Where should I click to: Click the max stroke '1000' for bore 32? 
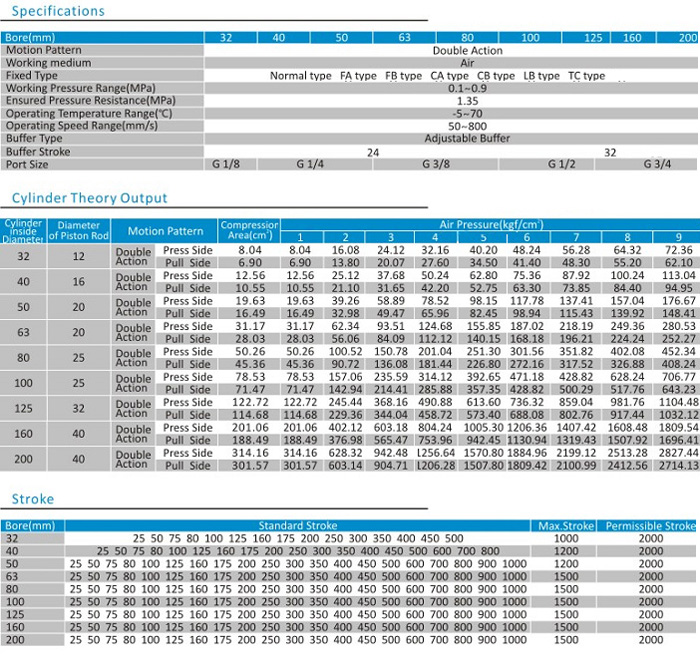(x=566, y=538)
